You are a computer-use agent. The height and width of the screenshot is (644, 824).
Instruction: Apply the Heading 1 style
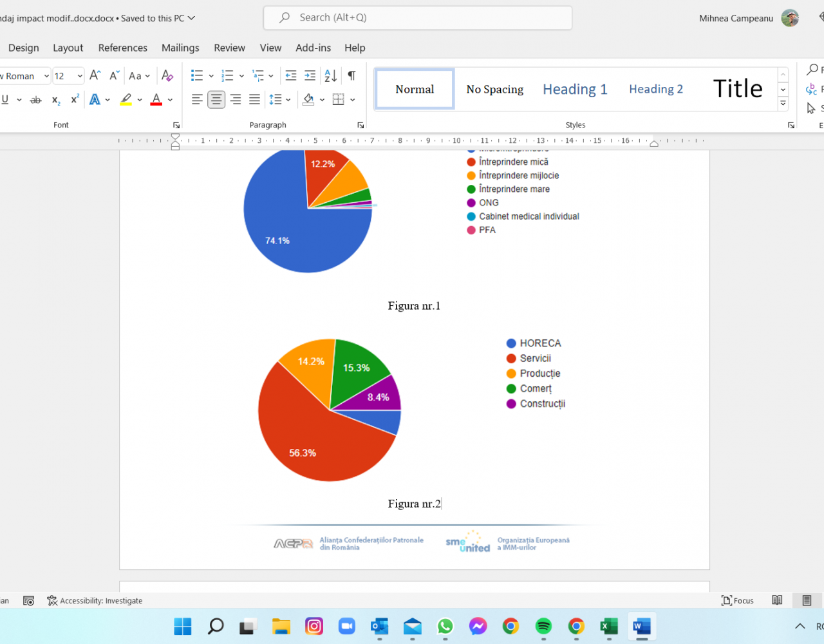575,90
